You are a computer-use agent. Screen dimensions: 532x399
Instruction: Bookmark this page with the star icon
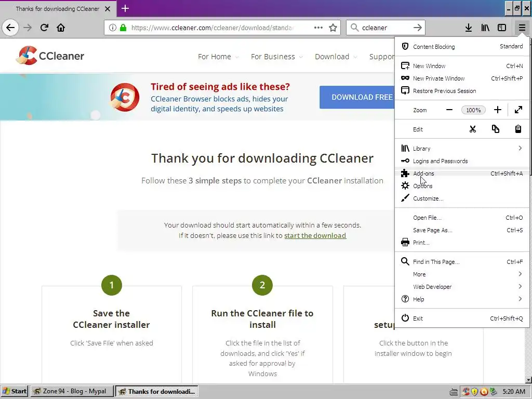click(333, 28)
